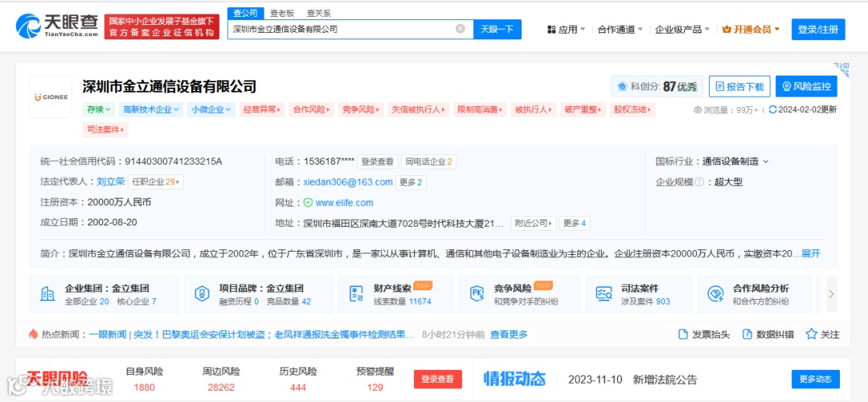
Task: Open the QR code icon at card corner
Action: click(x=841, y=70)
